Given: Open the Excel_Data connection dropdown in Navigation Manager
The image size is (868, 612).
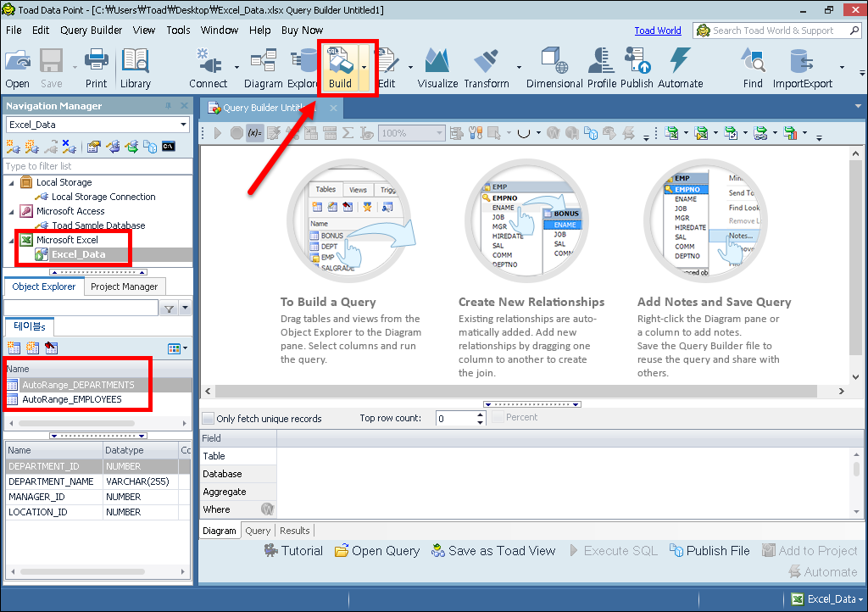Looking at the screenshot, I should 183,125.
